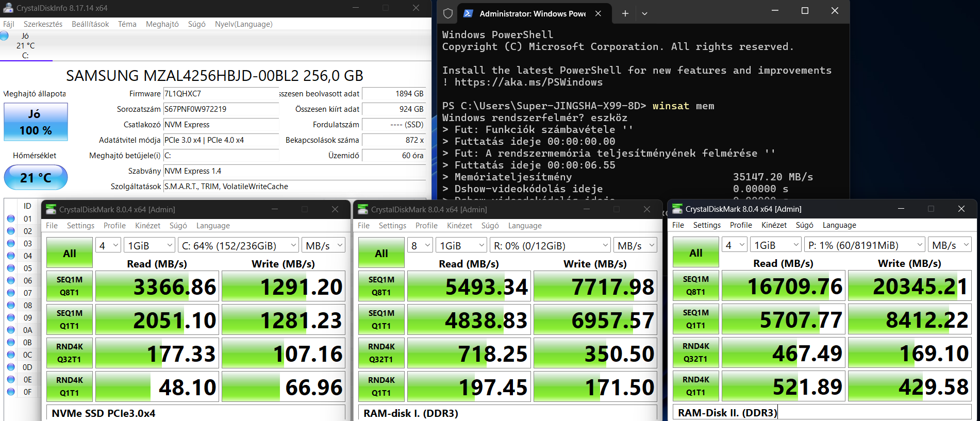Click the Firmware field 7L1QHXC7
This screenshot has width=980, height=421.
[221, 94]
